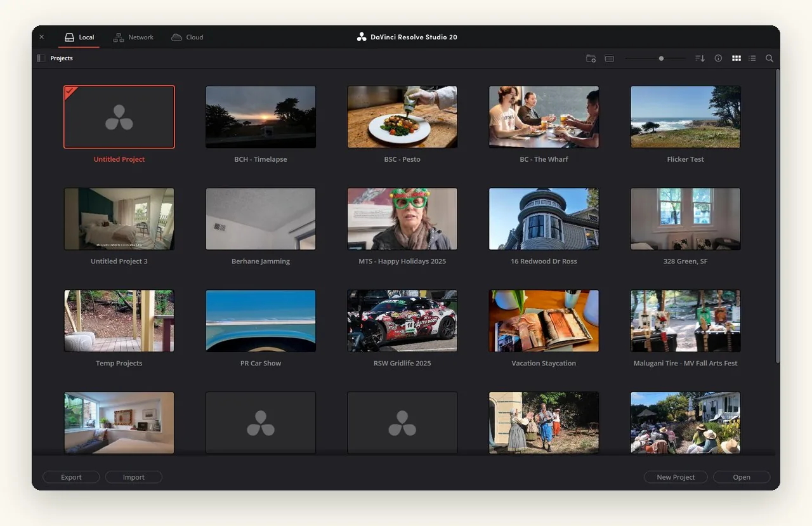The height and width of the screenshot is (526, 812).
Task: Click the '16 Redwood Dr Ross' label text
Action: click(544, 261)
